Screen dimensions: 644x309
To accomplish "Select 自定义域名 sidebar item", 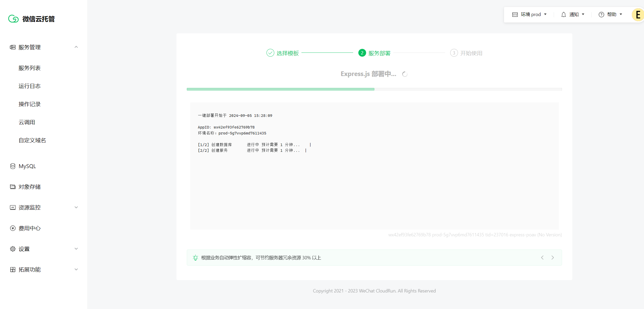I will (x=32, y=140).
